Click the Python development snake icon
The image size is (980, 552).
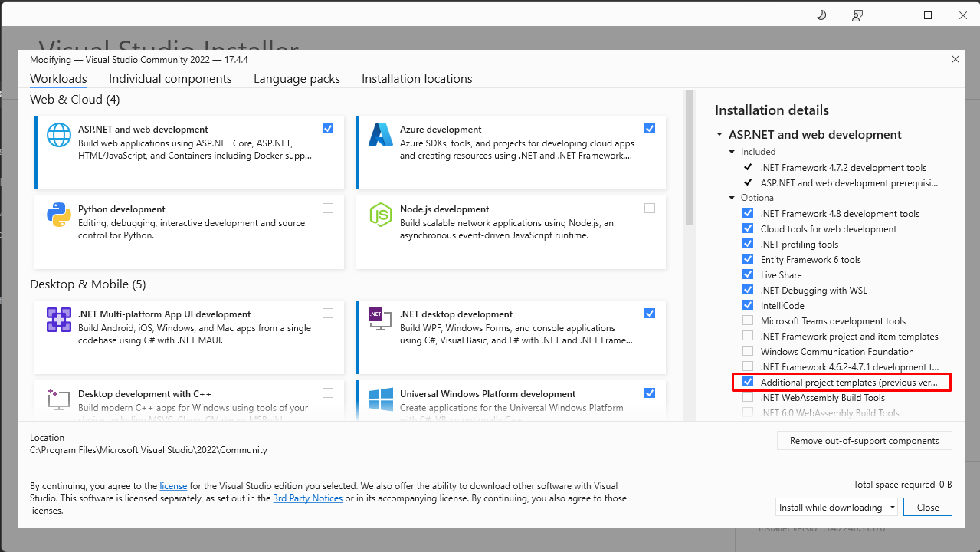59,215
